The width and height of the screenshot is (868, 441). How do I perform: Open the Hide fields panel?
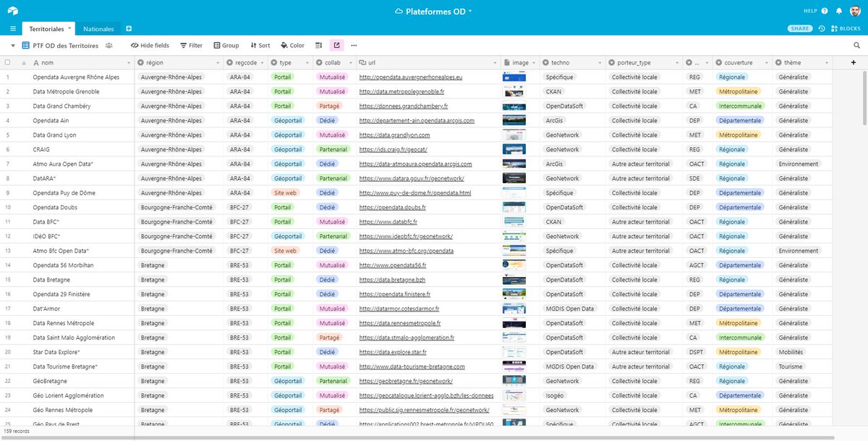click(149, 45)
